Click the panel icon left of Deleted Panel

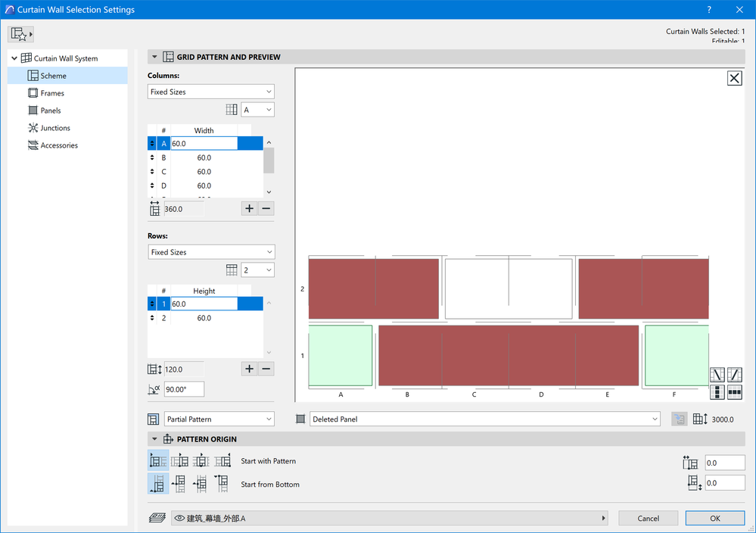300,419
